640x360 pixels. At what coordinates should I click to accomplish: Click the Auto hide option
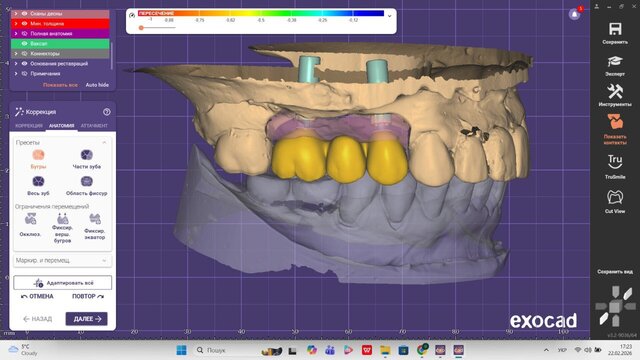pos(97,85)
